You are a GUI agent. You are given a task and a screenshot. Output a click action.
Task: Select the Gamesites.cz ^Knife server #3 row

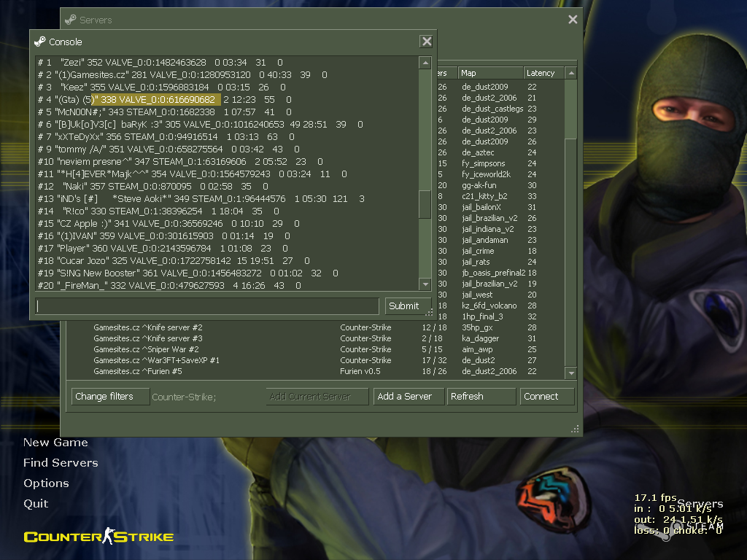[315, 338]
